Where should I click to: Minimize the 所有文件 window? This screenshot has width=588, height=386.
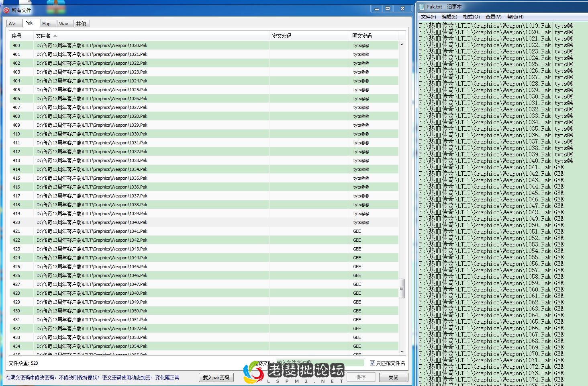coord(377,8)
